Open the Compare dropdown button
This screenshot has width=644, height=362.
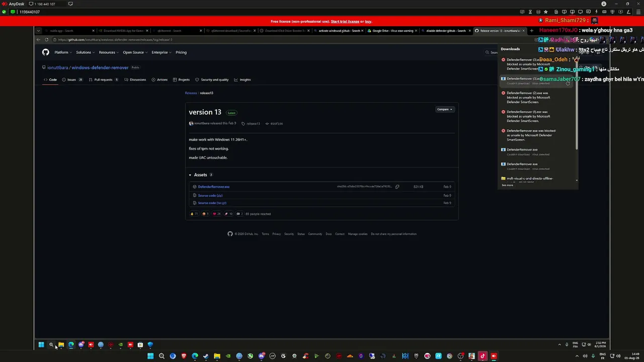[x=445, y=109]
